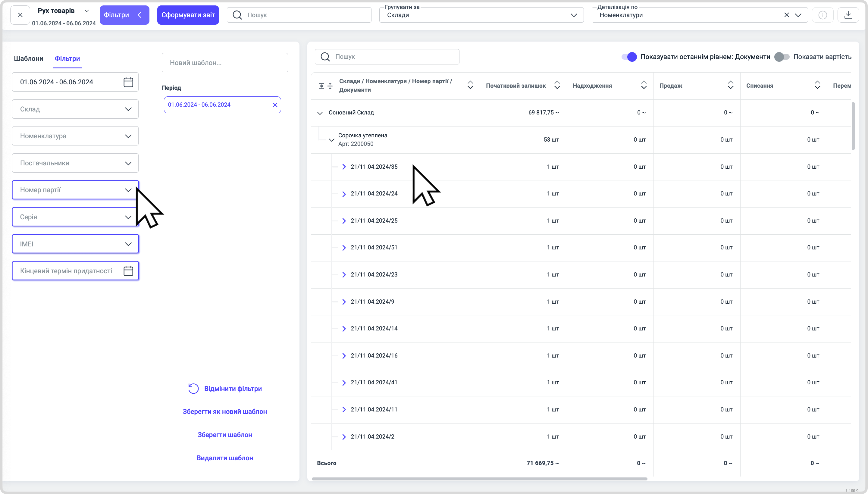Click the magnifier icon in top search
868x494 pixels.
237,15
